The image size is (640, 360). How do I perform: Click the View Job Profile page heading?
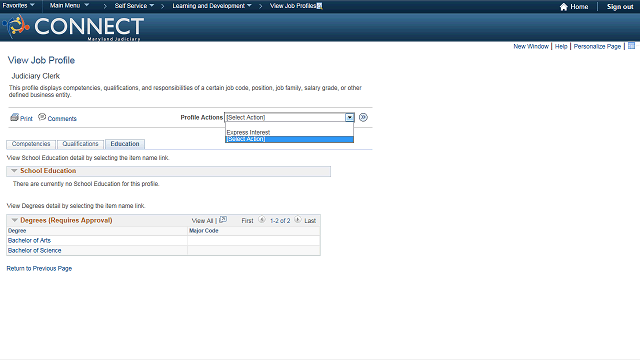point(41,60)
